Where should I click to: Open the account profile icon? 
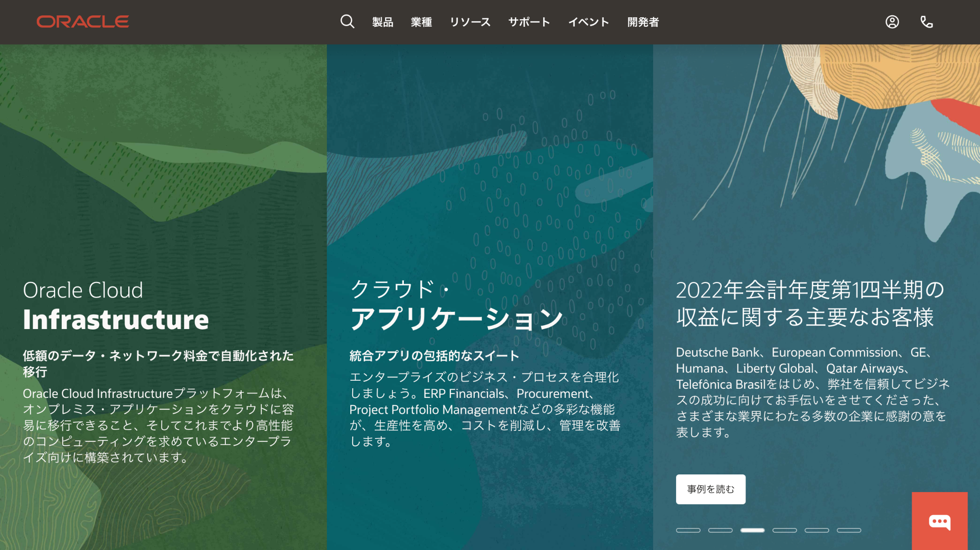(892, 22)
